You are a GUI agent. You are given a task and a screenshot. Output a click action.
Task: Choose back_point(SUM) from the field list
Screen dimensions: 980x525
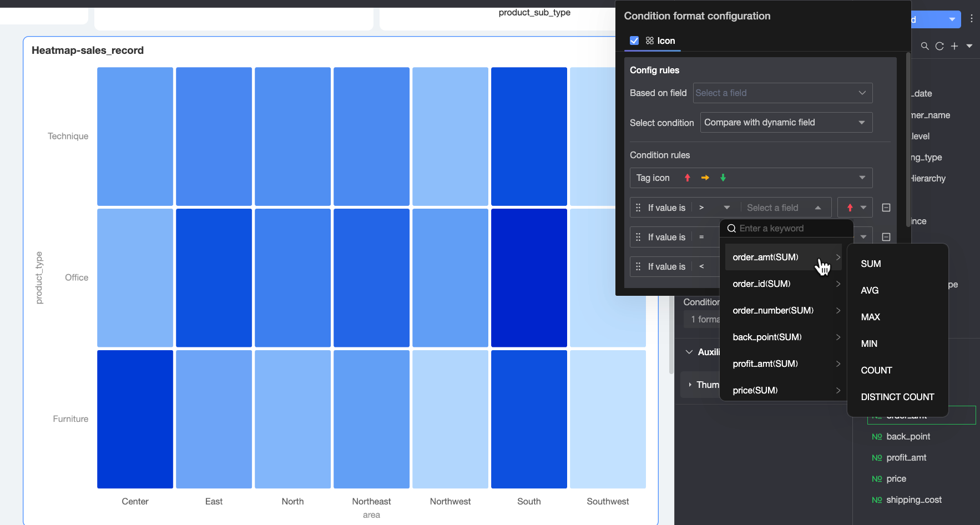783,337
